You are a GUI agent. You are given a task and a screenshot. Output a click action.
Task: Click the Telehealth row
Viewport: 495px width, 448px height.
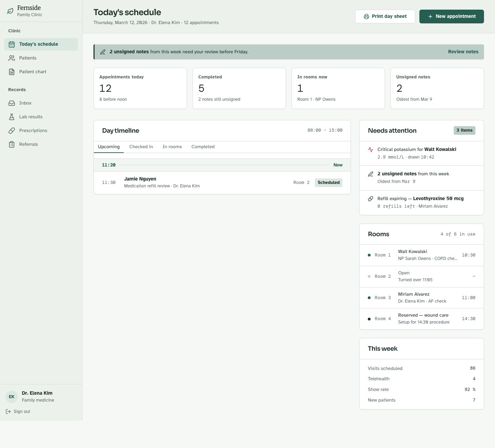[421, 379]
